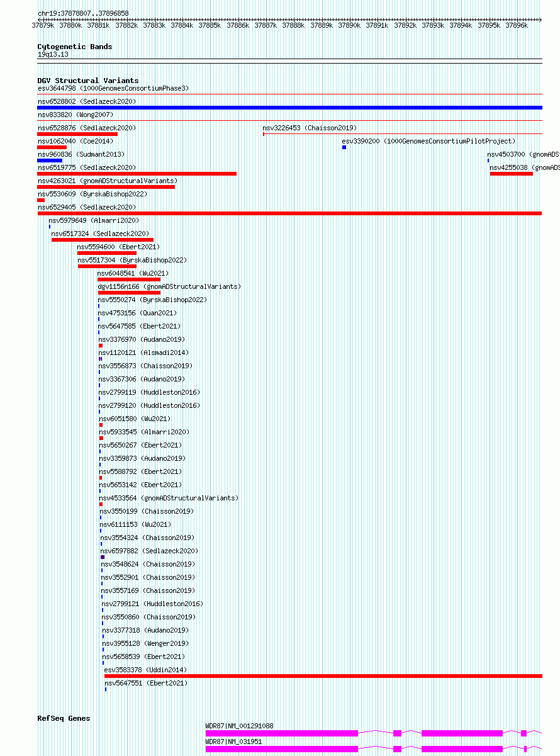Click nsv3554324 (Chaisson2019) label

[147, 538]
